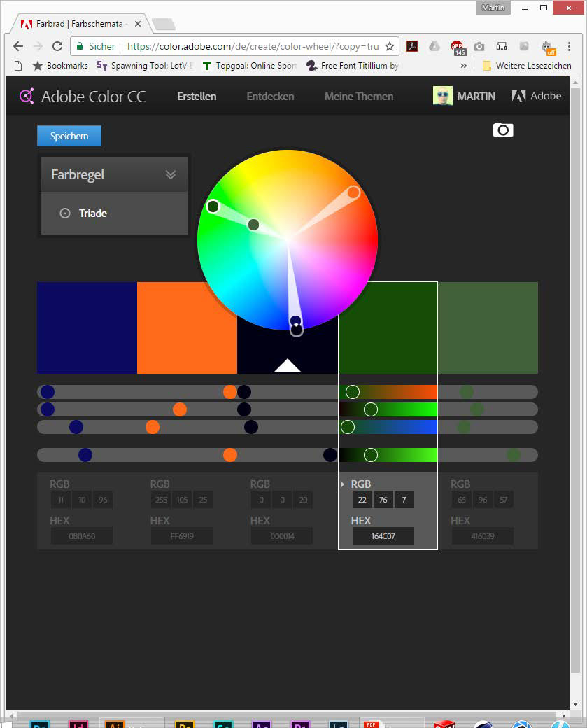587x728 pixels.
Task: Click the Martin Chrome user button
Action: click(493, 8)
